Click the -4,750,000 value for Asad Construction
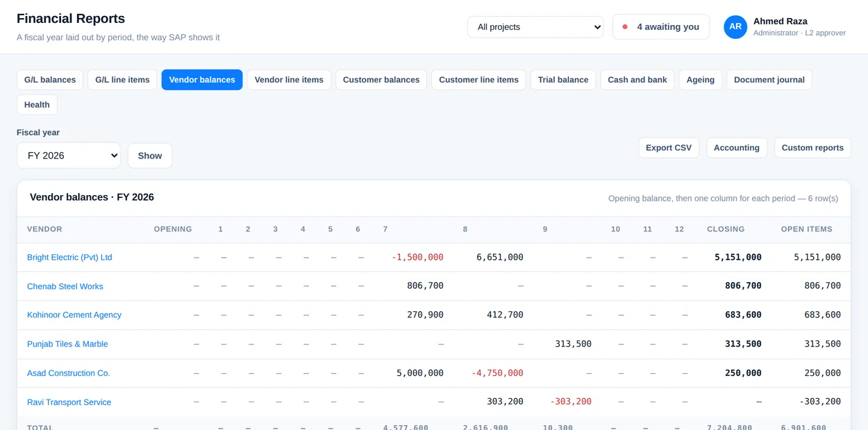 click(497, 373)
